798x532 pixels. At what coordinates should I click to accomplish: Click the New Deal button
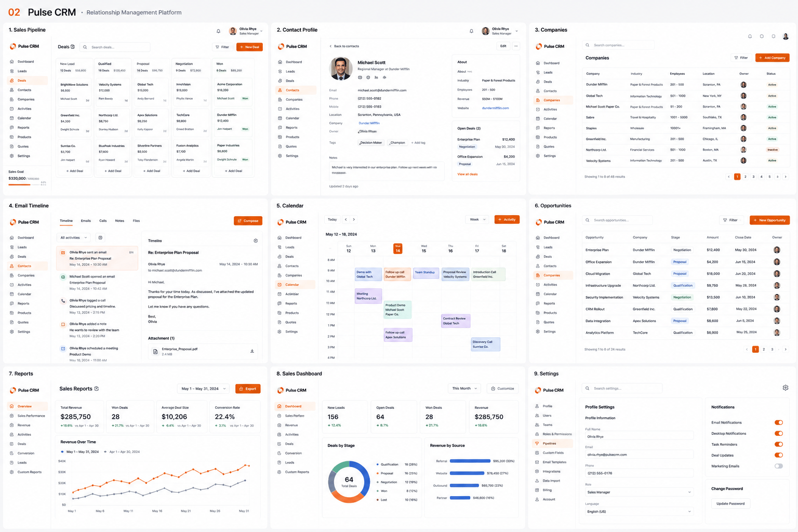(249, 47)
